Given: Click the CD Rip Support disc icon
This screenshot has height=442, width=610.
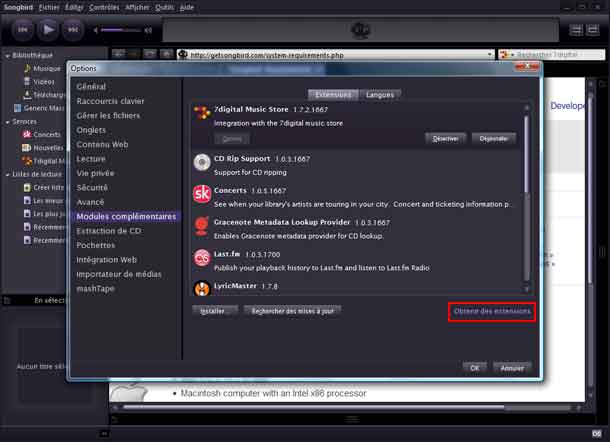Looking at the screenshot, I should [x=202, y=163].
